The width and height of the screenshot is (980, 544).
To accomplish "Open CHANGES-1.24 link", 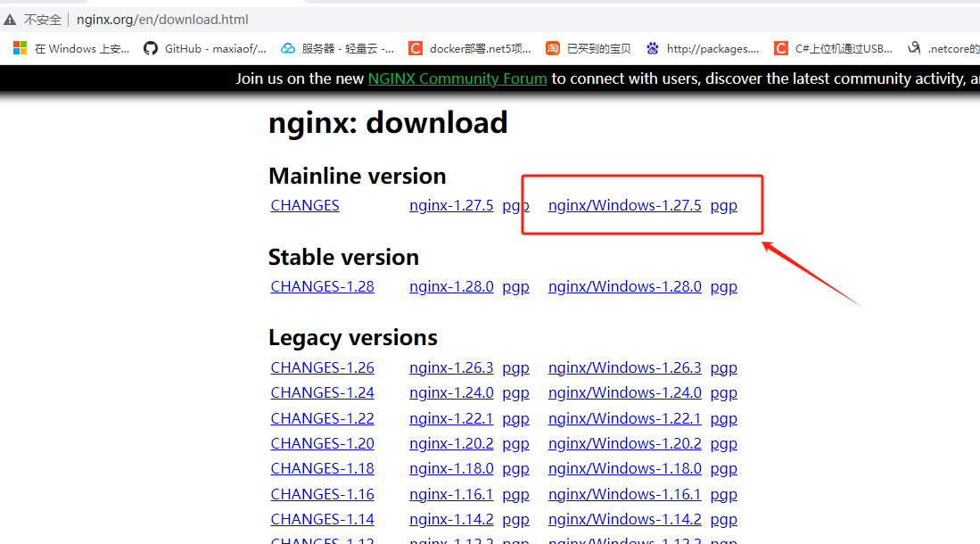I will [x=323, y=392].
